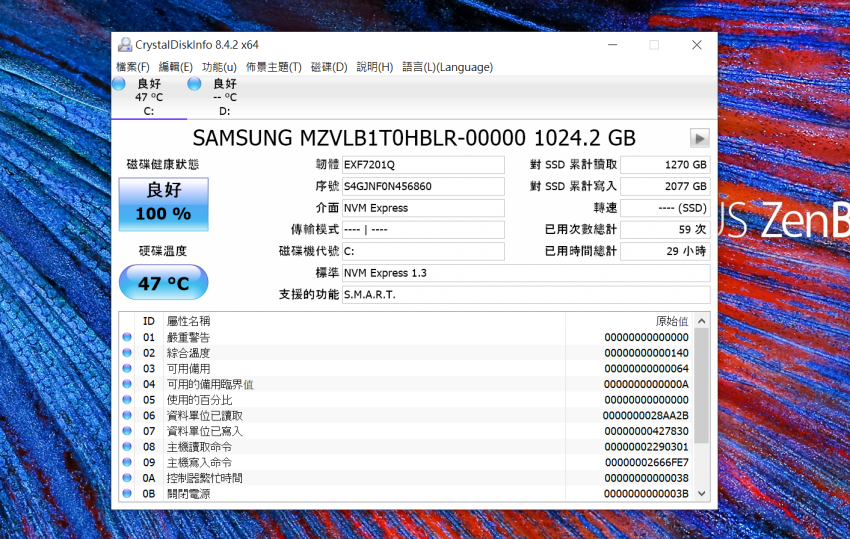This screenshot has width=850, height=539.
Task: Open the 佈景主題(T) menu
Action: coord(274,67)
